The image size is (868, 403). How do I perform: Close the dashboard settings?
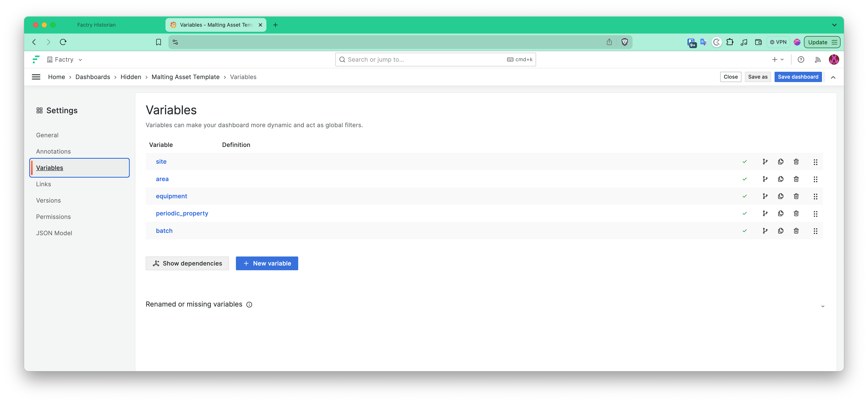[x=730, y=77]
